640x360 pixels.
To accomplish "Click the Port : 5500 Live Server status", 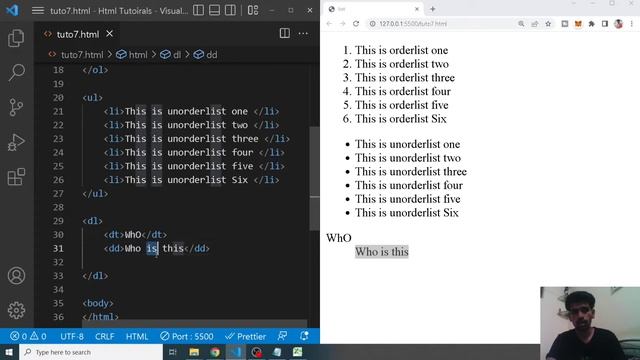I will pyautogui.click(x=187, y=336).
